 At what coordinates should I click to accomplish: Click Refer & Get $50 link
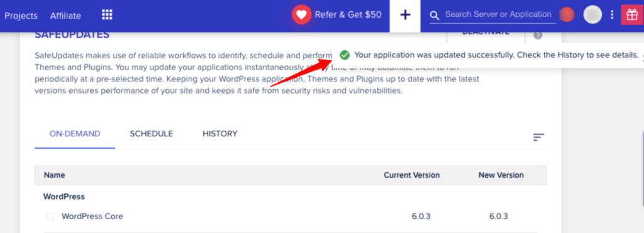(348, 15)
